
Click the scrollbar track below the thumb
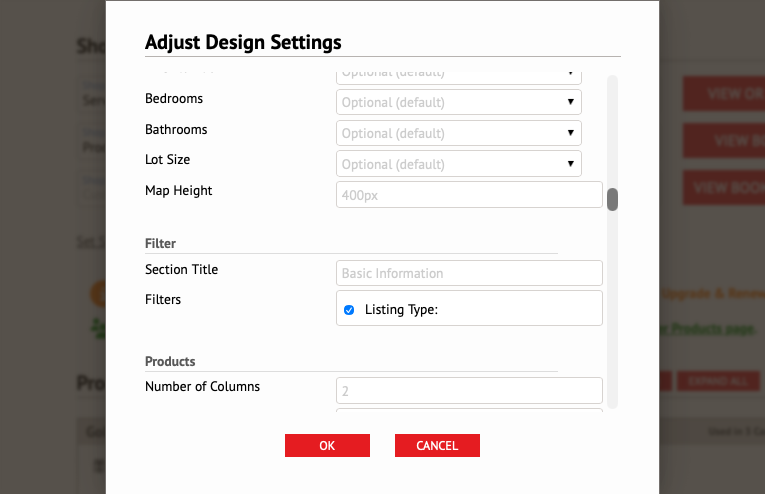(612, 307)
